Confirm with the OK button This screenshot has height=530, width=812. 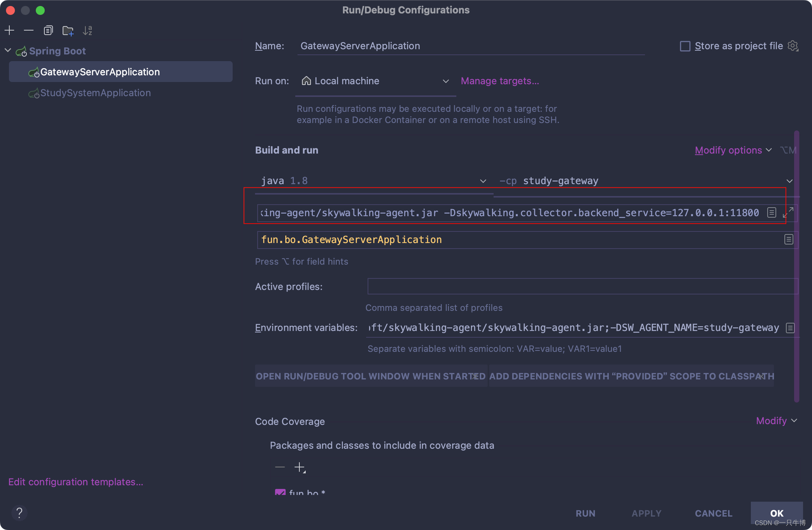[x=777, y=513]
